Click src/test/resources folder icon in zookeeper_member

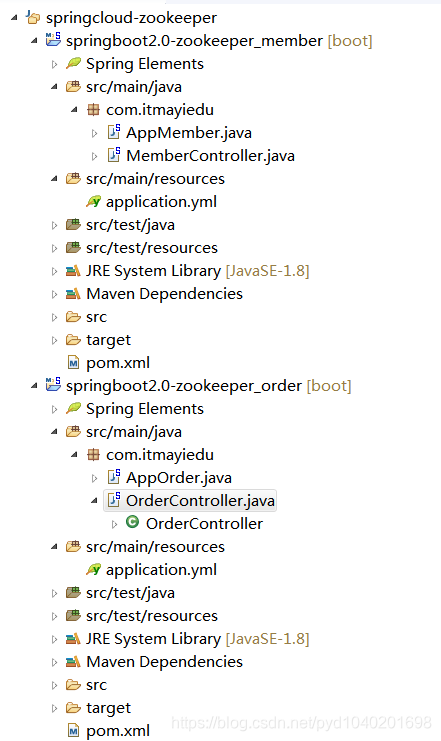(x=73, y=247)
